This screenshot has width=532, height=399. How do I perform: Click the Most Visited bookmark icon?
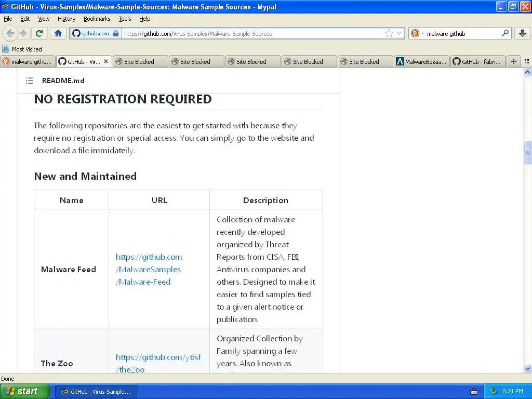tap(5, 49)
